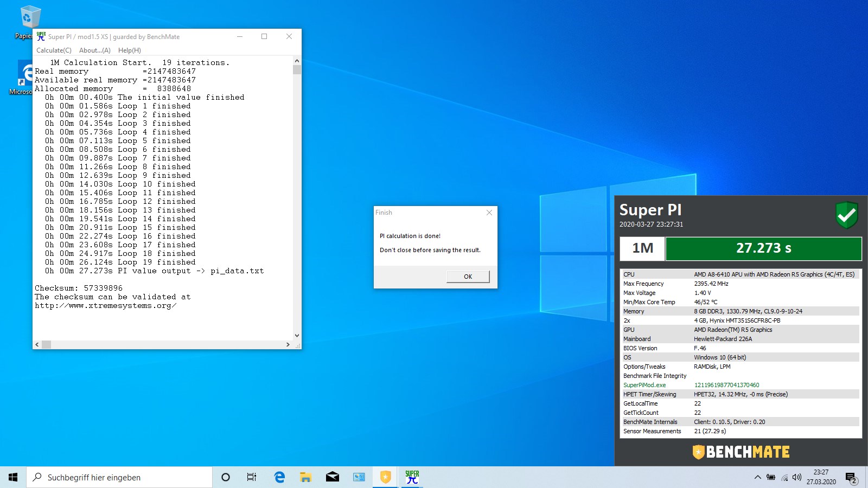Open File Explorer from the taskbar
Screen dimensions: 868x488
pos(306,477)
